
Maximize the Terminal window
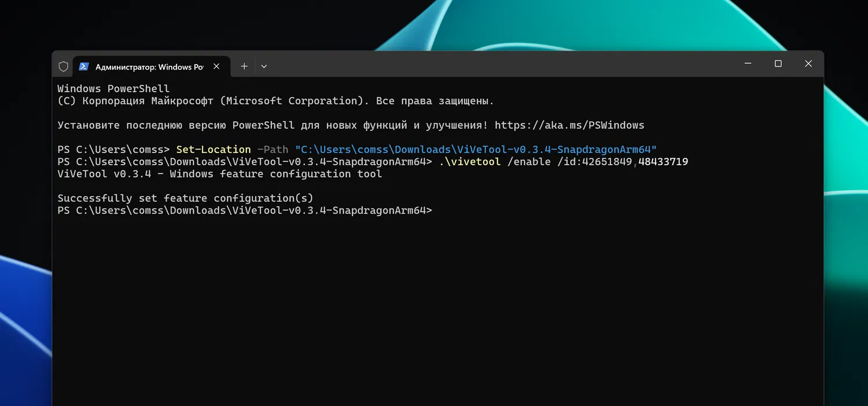click(778, 64)
